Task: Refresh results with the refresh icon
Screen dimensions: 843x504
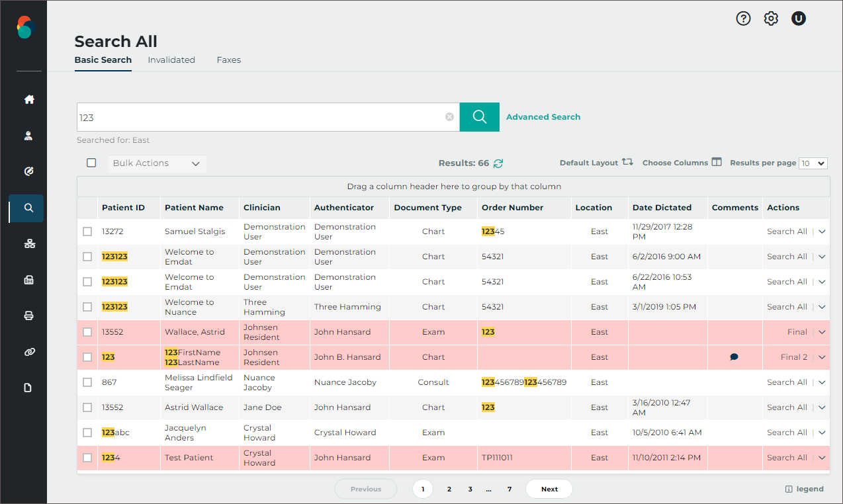Action: click(498, 163)
